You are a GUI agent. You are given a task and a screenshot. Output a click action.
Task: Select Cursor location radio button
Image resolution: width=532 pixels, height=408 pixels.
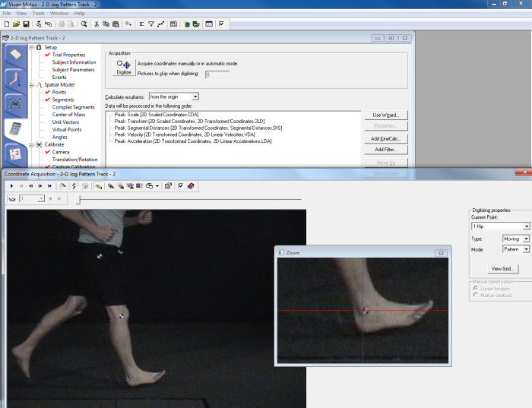point(476,288)
